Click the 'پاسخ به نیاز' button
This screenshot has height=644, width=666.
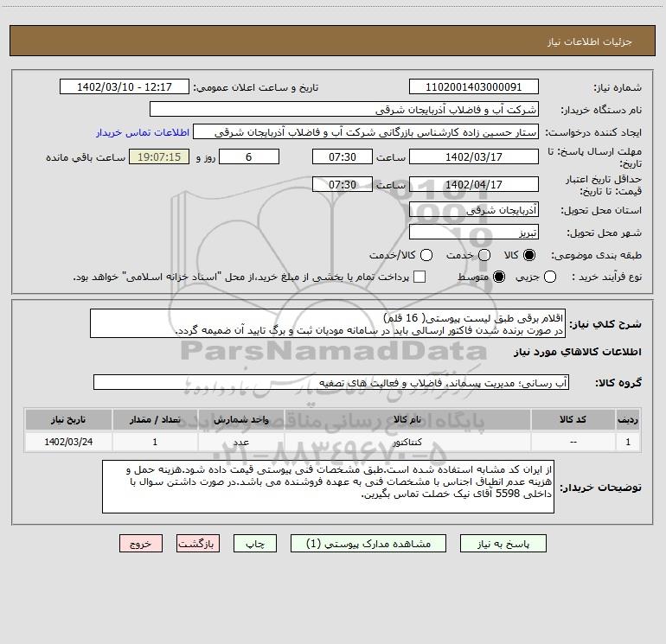(503, 544)
